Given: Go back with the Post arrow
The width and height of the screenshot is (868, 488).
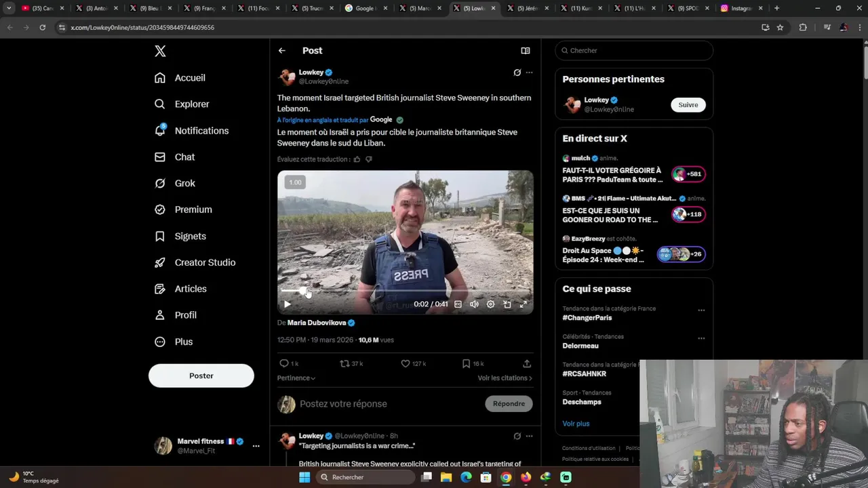Looking at the screenshot, I should tap(282, 51).
